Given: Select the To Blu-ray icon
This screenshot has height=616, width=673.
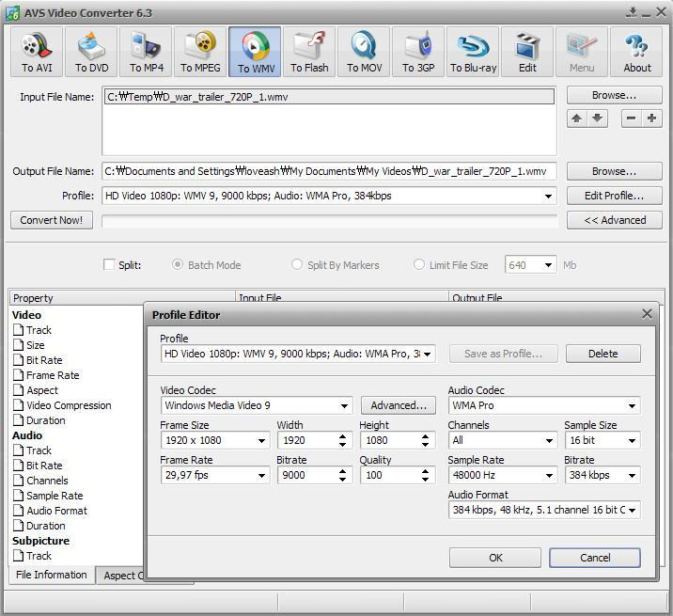Looking at the screenshot, I should coord(473,52).
